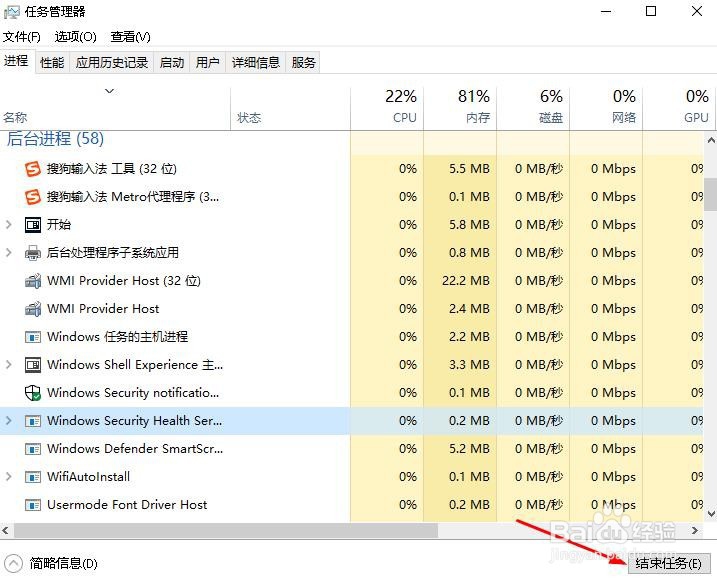Select the 搜狗输入法 工具 (32 位) name
Screen dimensions: 717x579
112,169
